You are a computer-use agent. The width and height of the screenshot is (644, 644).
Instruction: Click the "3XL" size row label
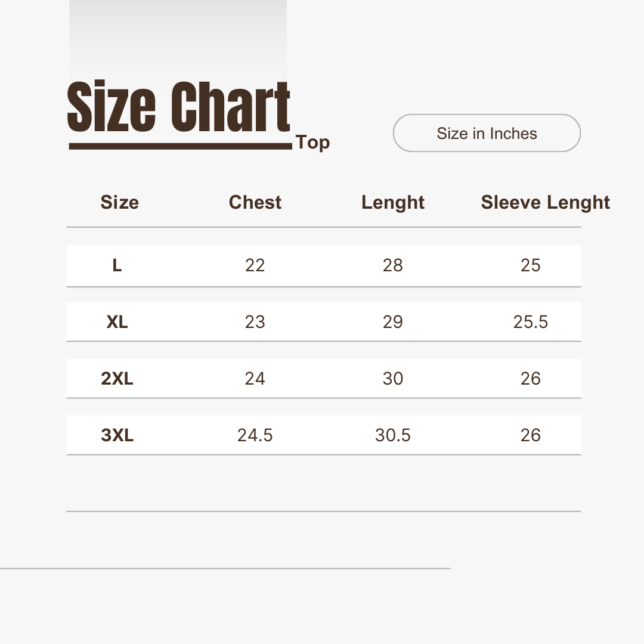117,435
